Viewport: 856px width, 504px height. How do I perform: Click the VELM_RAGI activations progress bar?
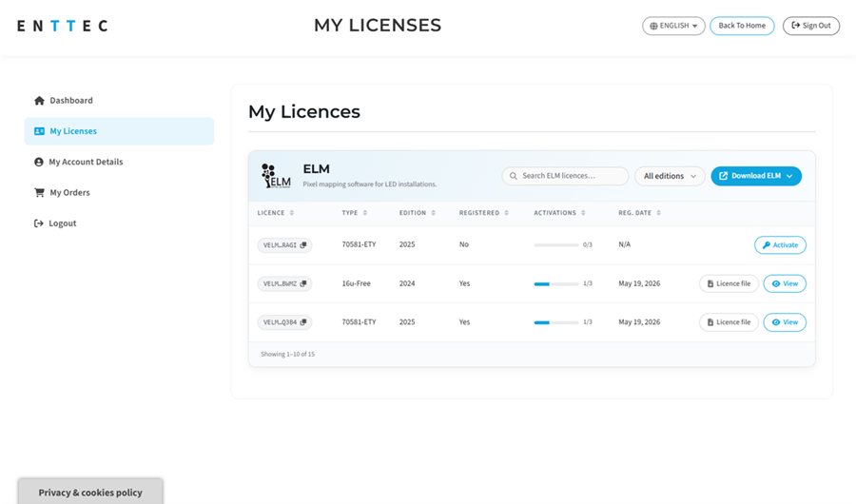555,245
